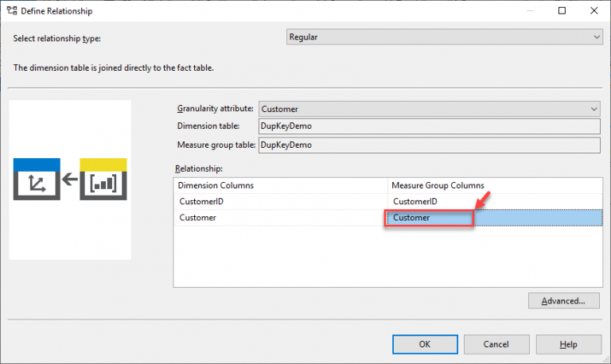Click the Dimension table field
The width and height of the screenshot is (611, 364).
pyautogui.click(x=428, y=126)
